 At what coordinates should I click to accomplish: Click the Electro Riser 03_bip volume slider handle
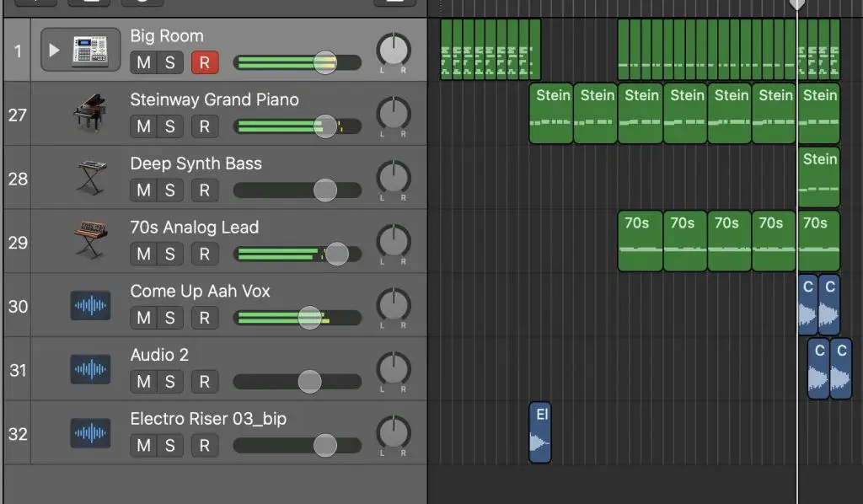325,446
